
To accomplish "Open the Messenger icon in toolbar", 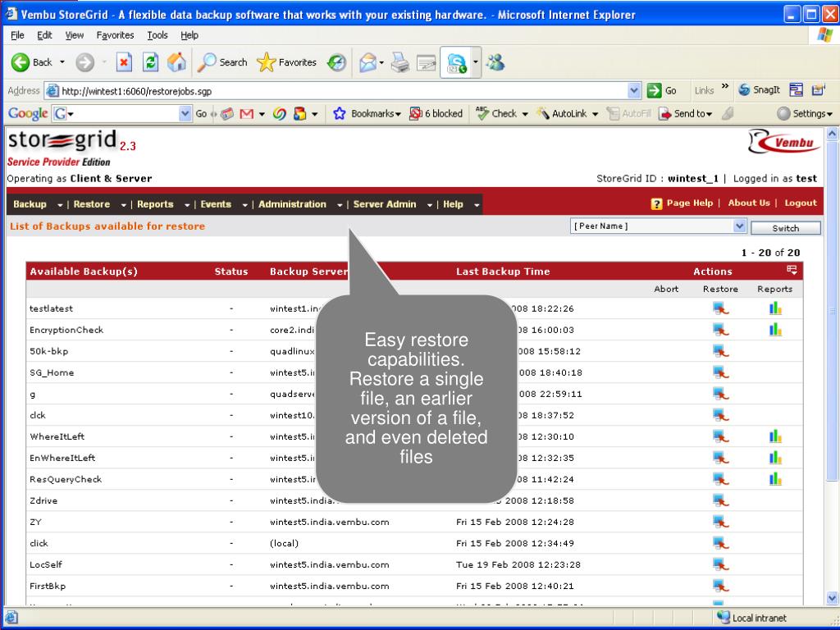I will tap(495, 62).
